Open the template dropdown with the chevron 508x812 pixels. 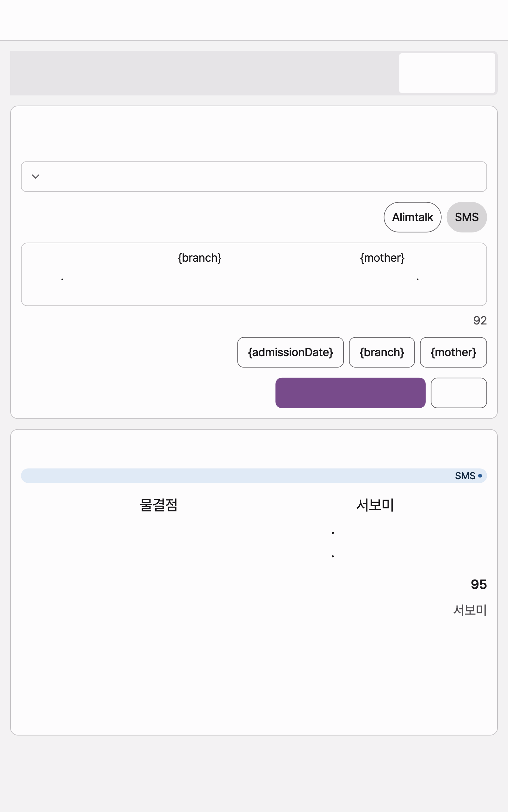[254, 176]
